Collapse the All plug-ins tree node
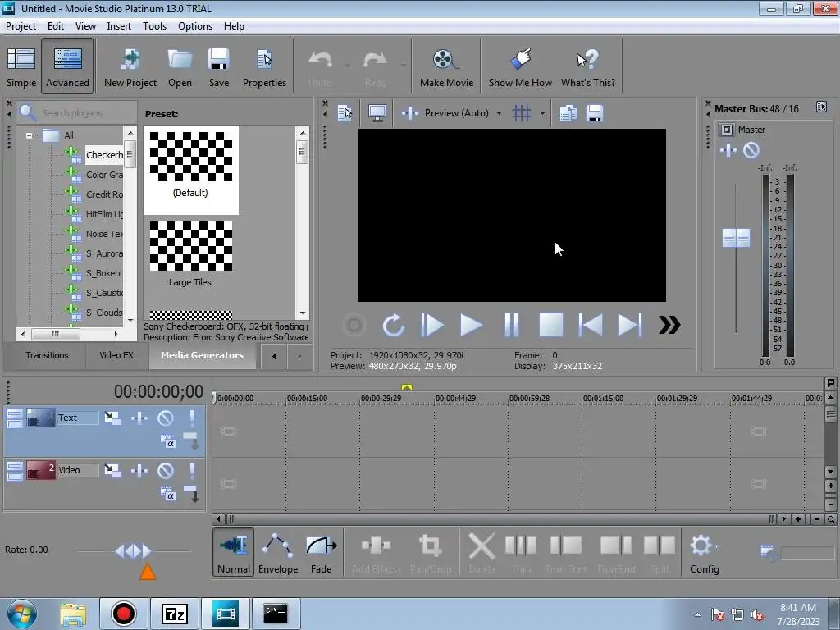 30,135
